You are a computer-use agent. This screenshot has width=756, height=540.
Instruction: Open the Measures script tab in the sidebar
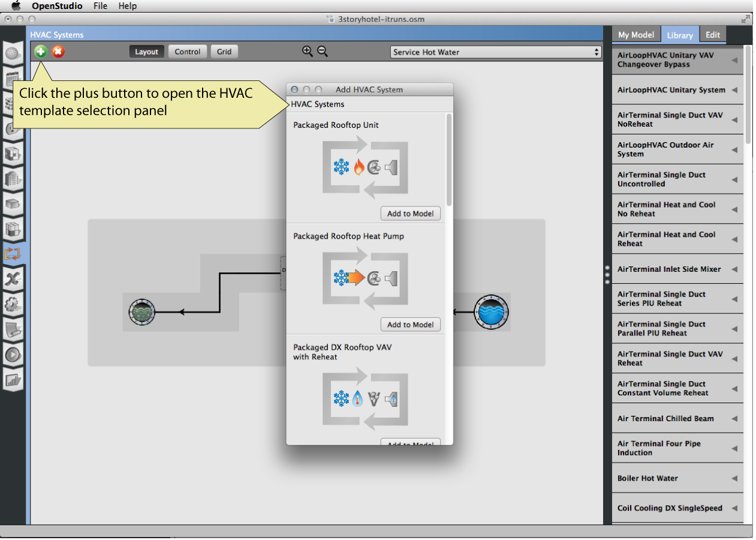coord(13,329)
